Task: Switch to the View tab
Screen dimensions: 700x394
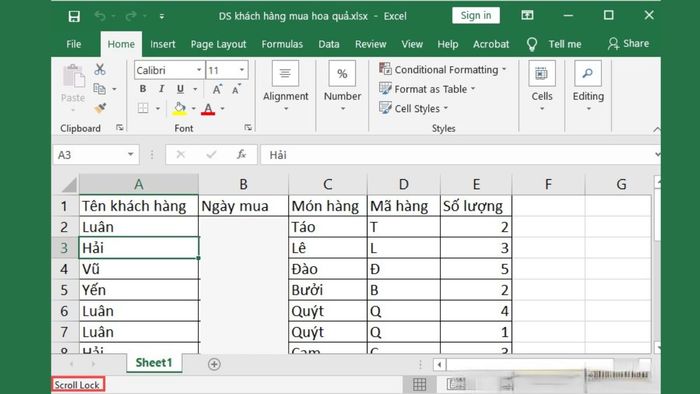Action: click(412, 44)
